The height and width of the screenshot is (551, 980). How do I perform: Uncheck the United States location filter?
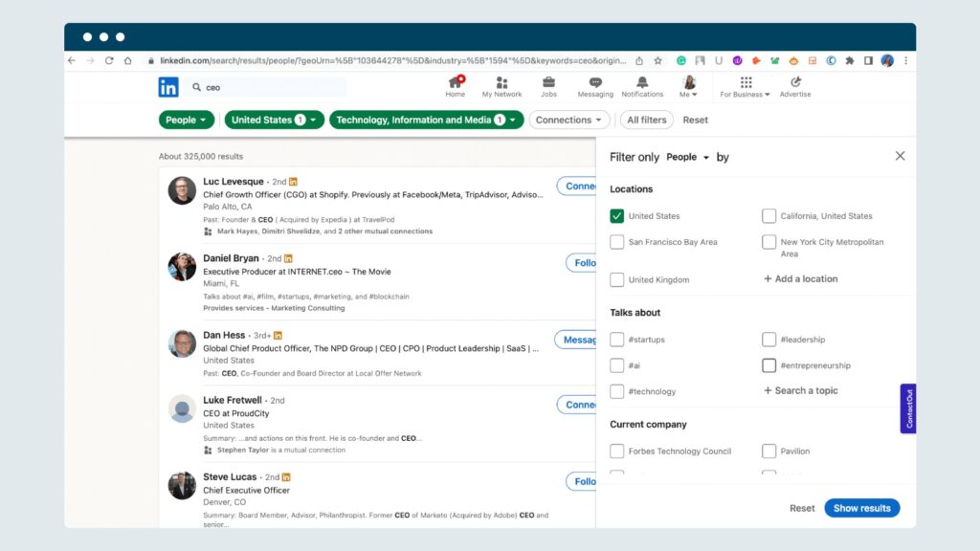pyautogui.click(x=617, y=216)
